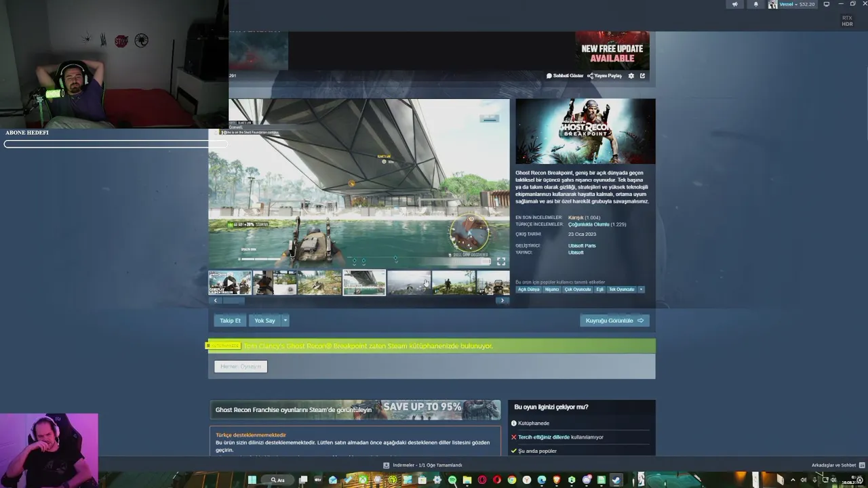
Task: Open Brave browser from the taskbar
Action: [x=557, y=480]
